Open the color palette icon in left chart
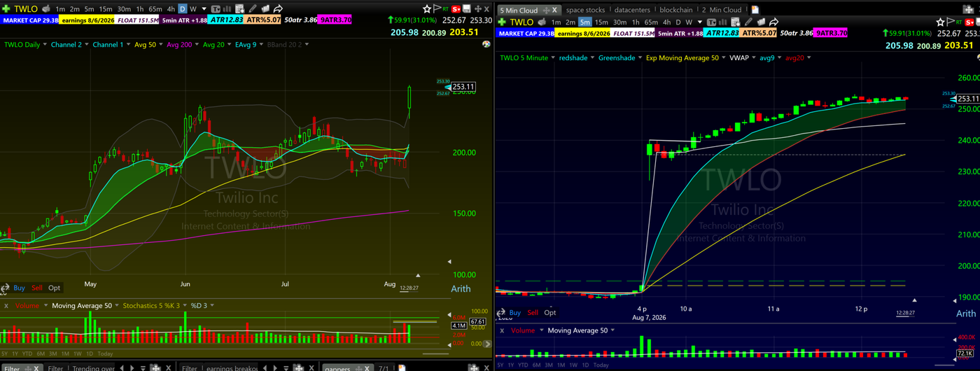 coord(486,43)
